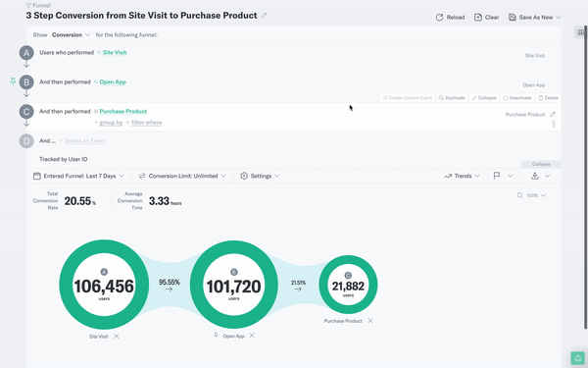
Task: Click Select an Event for step D
Action: tap(84, 140)
